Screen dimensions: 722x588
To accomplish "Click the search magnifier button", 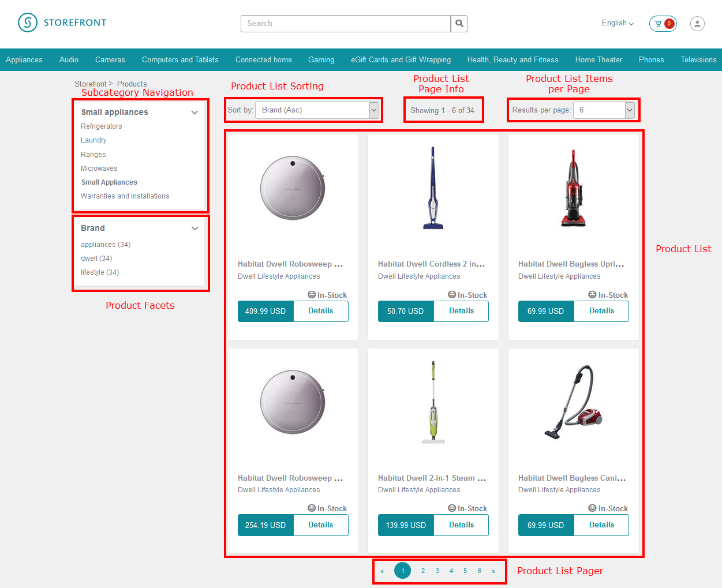I will click(459, 24).
